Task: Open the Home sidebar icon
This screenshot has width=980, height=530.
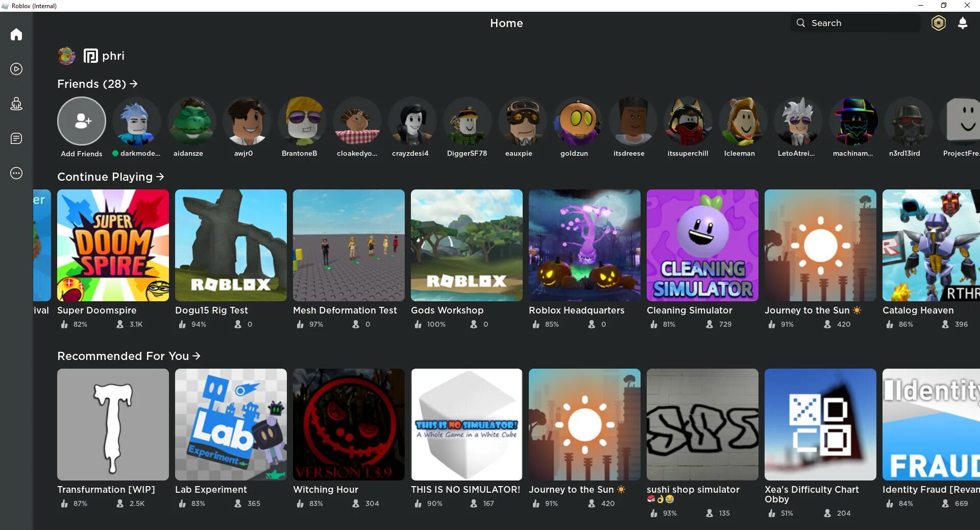Action: [x=16, y=34]
